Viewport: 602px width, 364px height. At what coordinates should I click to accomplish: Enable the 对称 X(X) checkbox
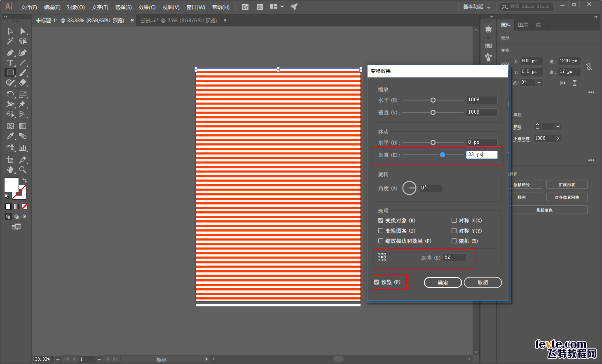pos(454,220)
